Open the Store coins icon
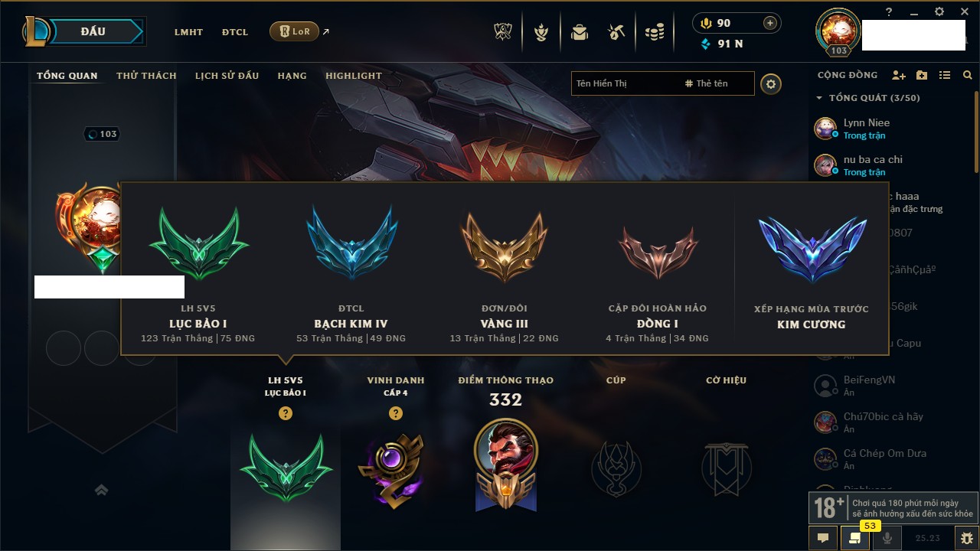 pos(654,32)
